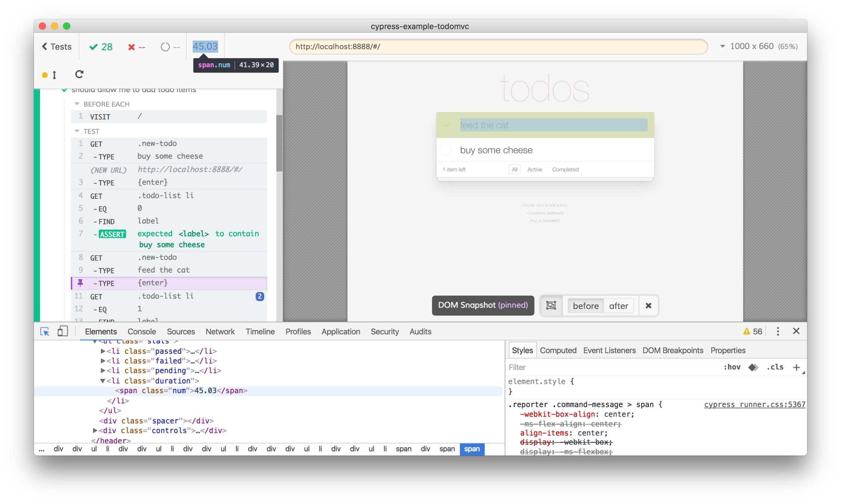Expand the li class="passed" node
841x504 pixels.
click(103, 351)
